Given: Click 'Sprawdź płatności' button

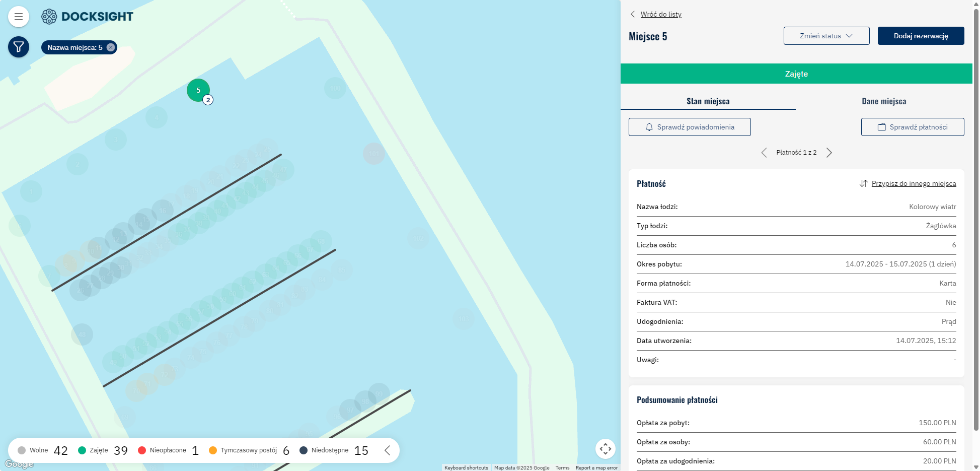Looking at the screenshot, I should (x=913, y=127).
